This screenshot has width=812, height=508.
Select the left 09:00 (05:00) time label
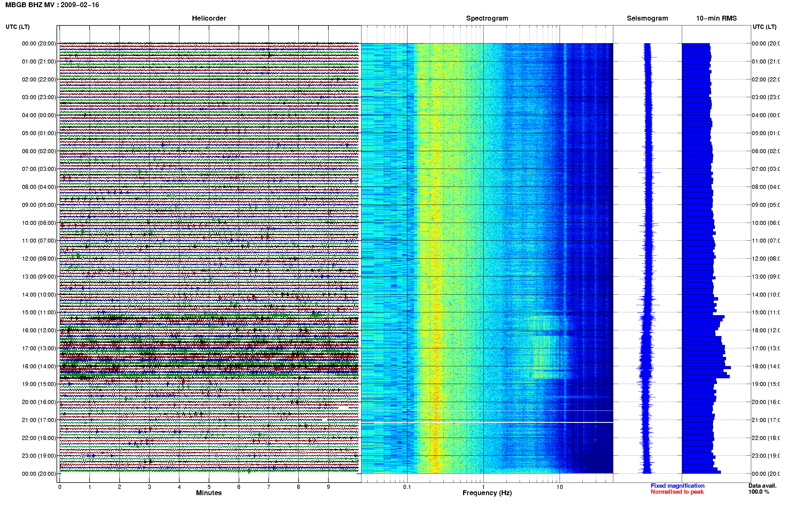39,205
